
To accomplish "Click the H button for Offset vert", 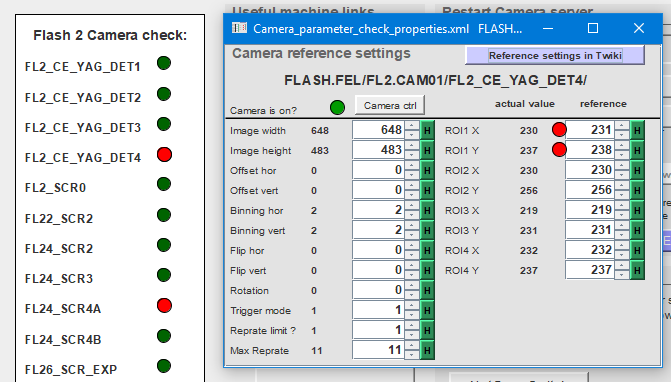I will (x=427, y=190).
